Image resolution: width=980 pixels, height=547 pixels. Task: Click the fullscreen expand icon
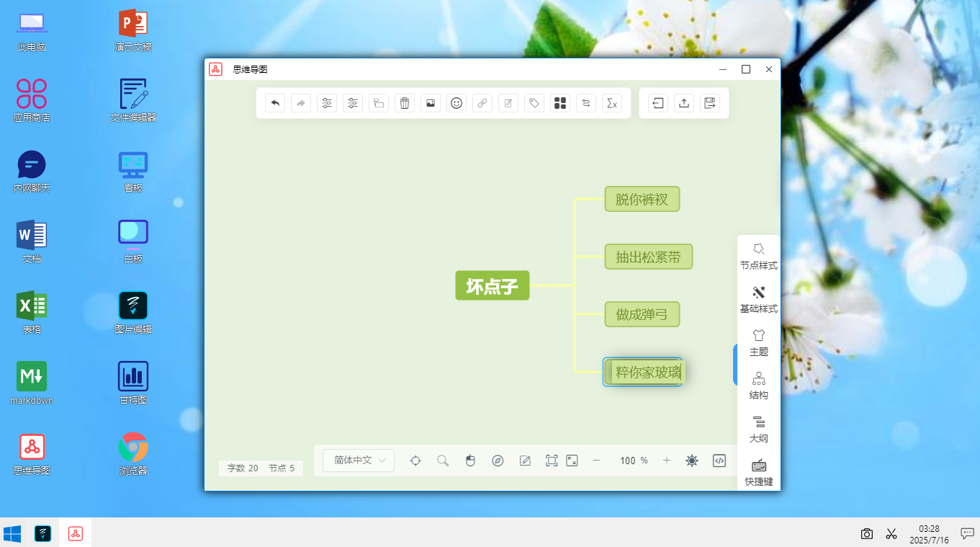572,461
